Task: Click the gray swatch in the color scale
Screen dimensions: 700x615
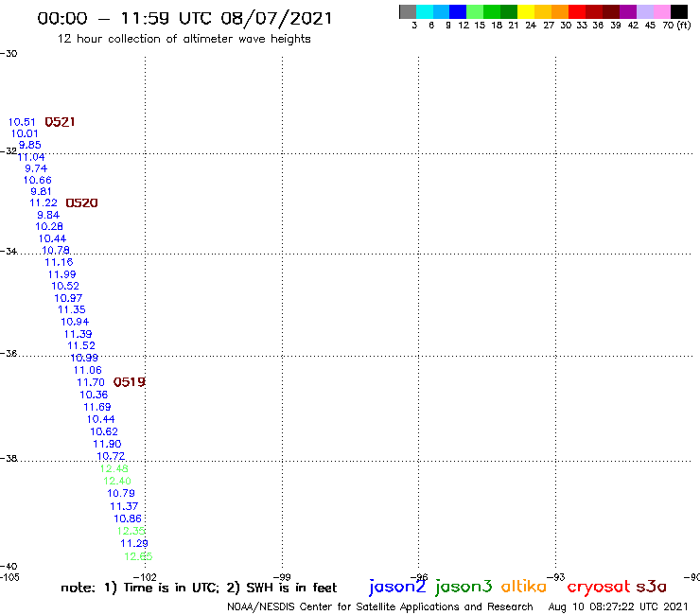Action: (x=408, y=11)
